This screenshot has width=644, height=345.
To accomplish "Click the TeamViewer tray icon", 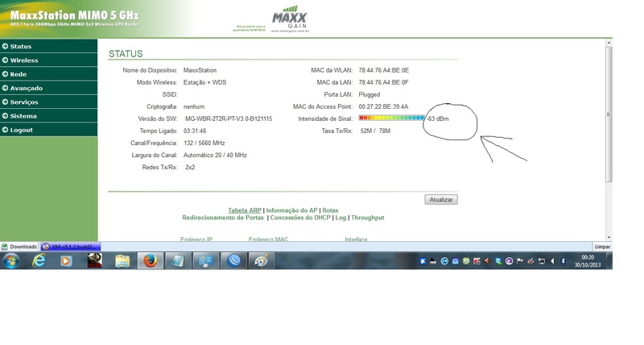I will coord(444,261).
